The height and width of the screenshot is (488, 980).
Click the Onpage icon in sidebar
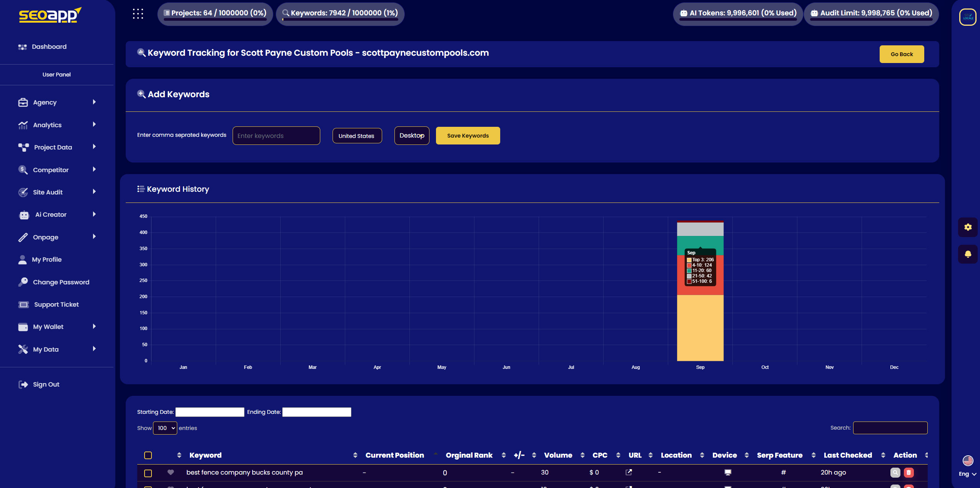(x=23, y=237)
